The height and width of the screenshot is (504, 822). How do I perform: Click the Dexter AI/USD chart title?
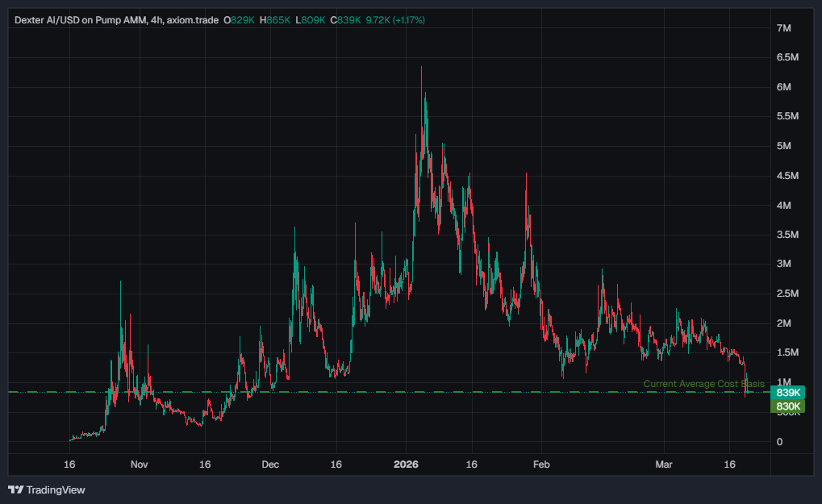pos(116,20)
